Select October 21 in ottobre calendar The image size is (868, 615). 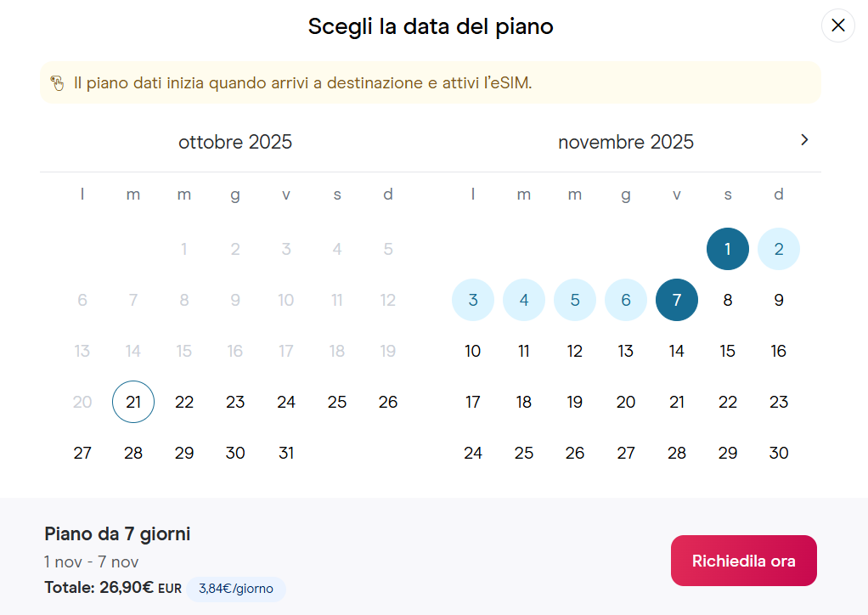click(133, 402)
